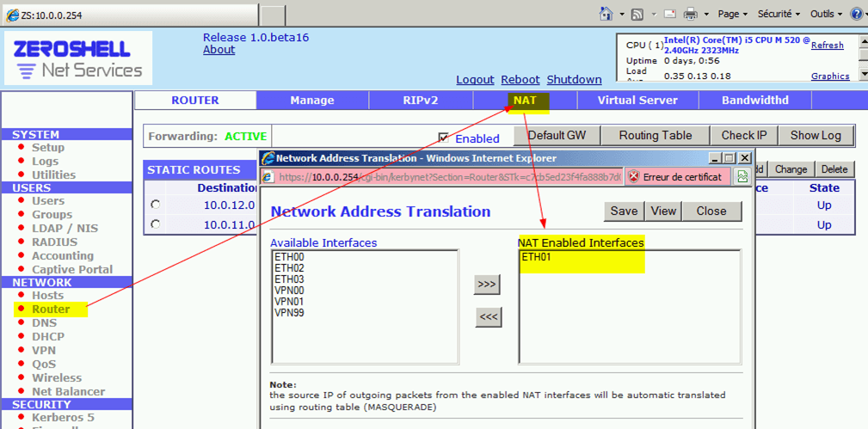Click the Check IP button
Viewport: 868px width, 429px height.
point(745,136)
